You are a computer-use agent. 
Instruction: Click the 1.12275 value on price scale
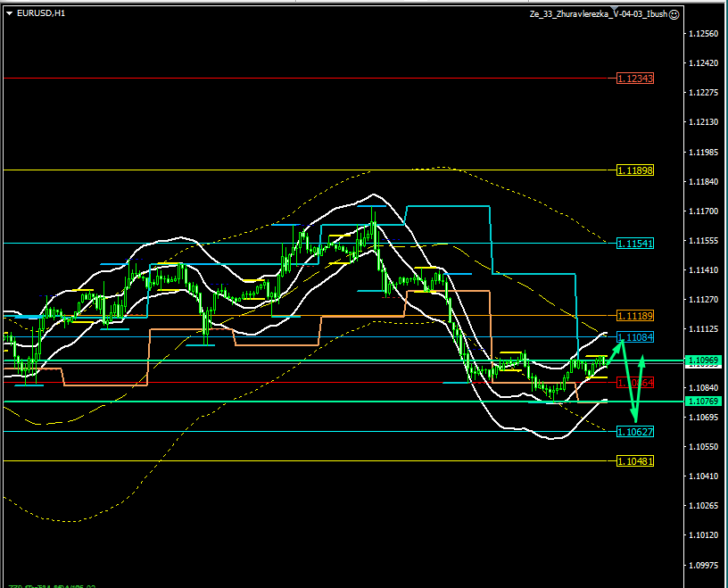pyautogui.click(x=703, y=93)
